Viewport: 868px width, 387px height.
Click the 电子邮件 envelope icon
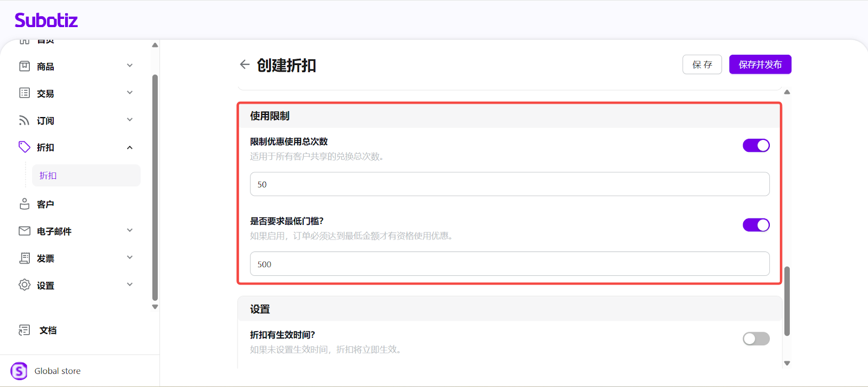click(x=24, y=231)
